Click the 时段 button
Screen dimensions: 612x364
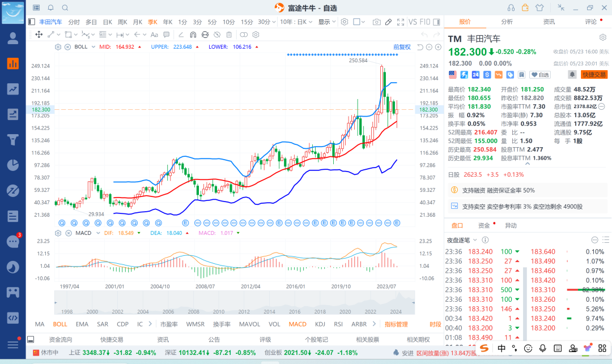[435, 324]
